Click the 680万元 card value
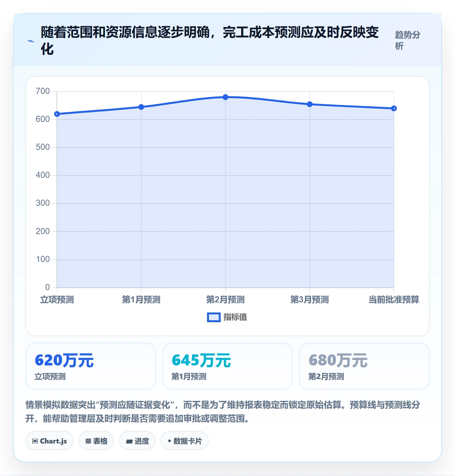The height and width of the screenshot is (476, 455). click(x=338, y=361)
